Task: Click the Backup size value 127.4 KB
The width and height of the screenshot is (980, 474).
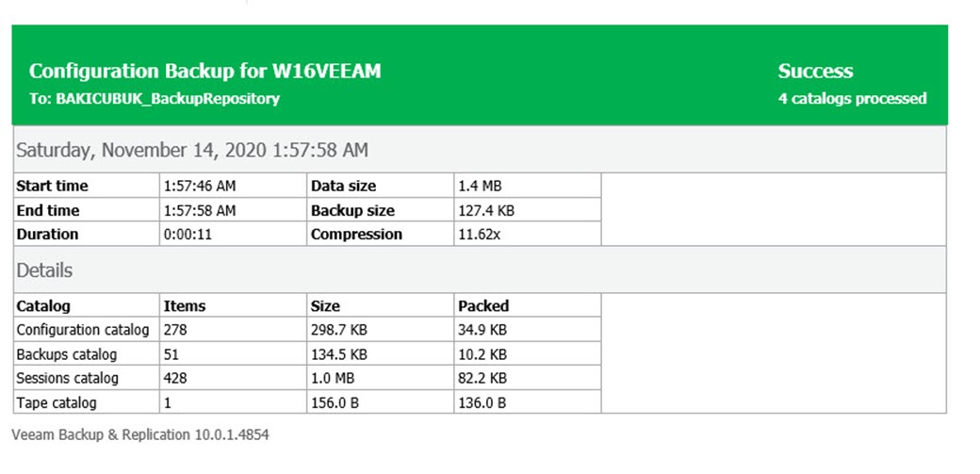Action: pyautogui.click(x=486, y=211)
